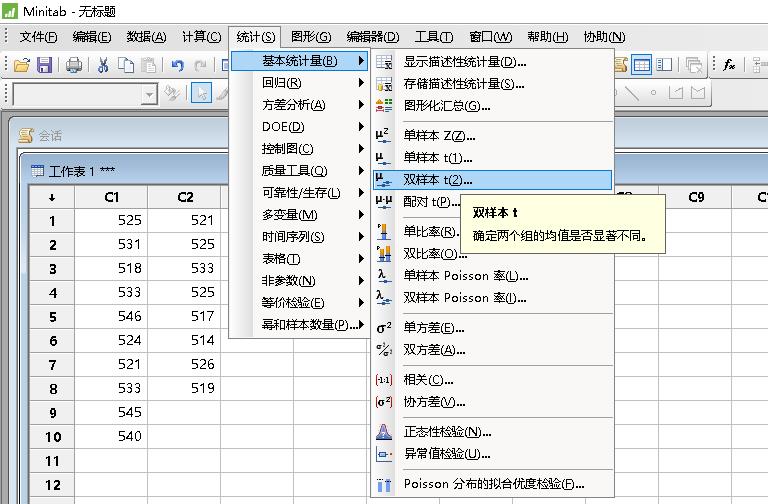This screenshot has height=504, width=768.
Task: Open 幂和样本数量(P) submenu
Action: click(x=299, y=325)
